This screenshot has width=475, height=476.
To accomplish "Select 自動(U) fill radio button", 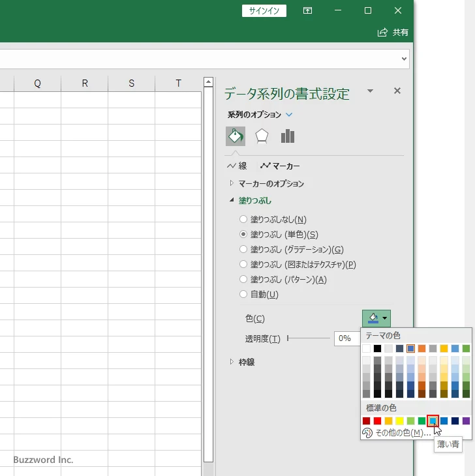I will coord(243,294).
